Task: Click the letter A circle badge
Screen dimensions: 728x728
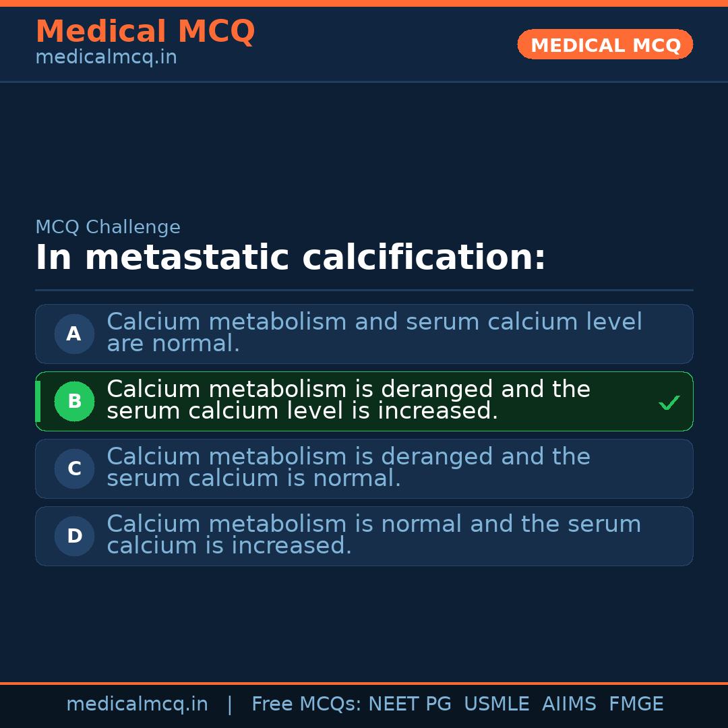Action: [74, 334]
